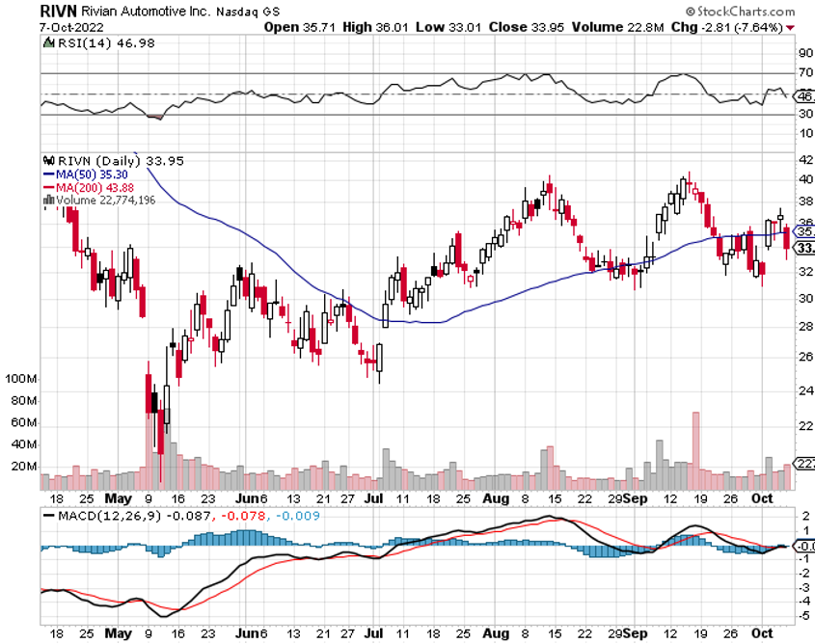The height and width of the screenshot is (644, 815).
Task: Click the MA(50) 35.30 legend text
Action: tap(92, 174)
